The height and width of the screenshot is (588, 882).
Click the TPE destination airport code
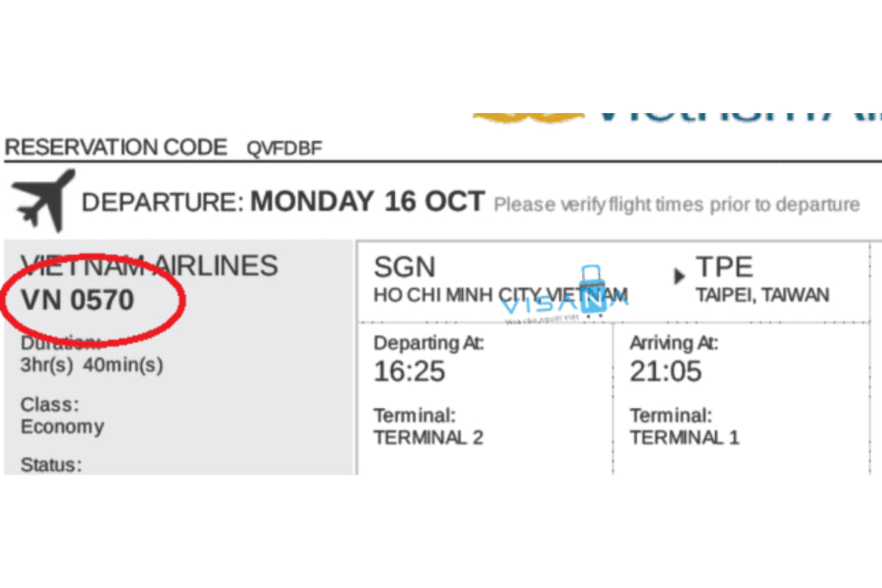[x=725, y=267]
